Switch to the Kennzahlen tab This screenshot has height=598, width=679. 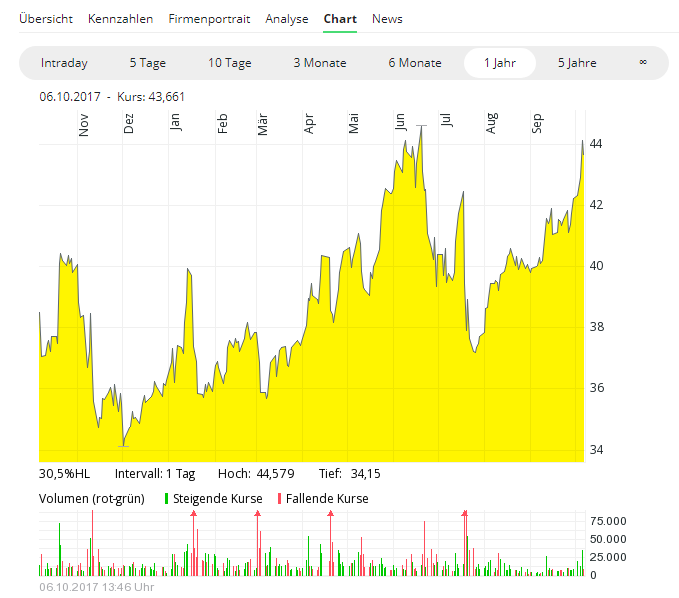[x=120, y=19]
